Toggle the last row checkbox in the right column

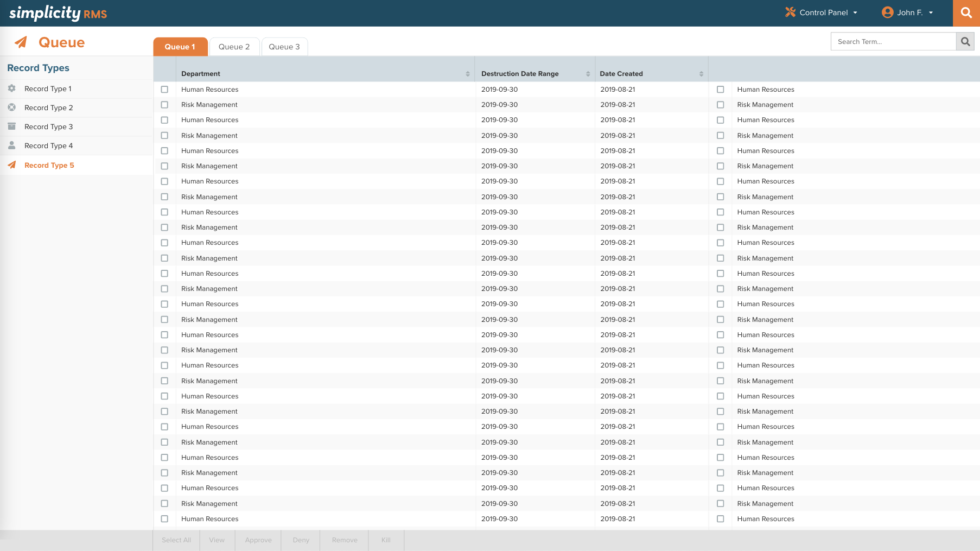(720, 519)
